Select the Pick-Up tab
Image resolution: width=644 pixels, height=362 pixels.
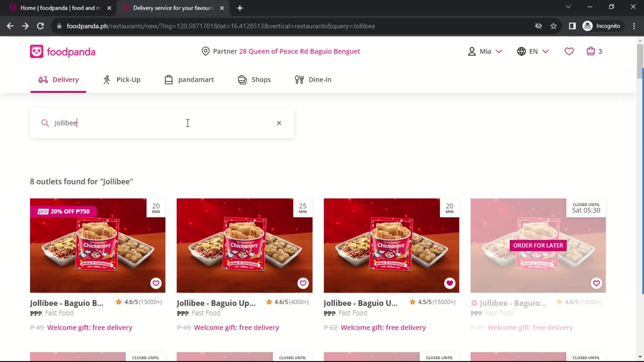coord(121,80)
